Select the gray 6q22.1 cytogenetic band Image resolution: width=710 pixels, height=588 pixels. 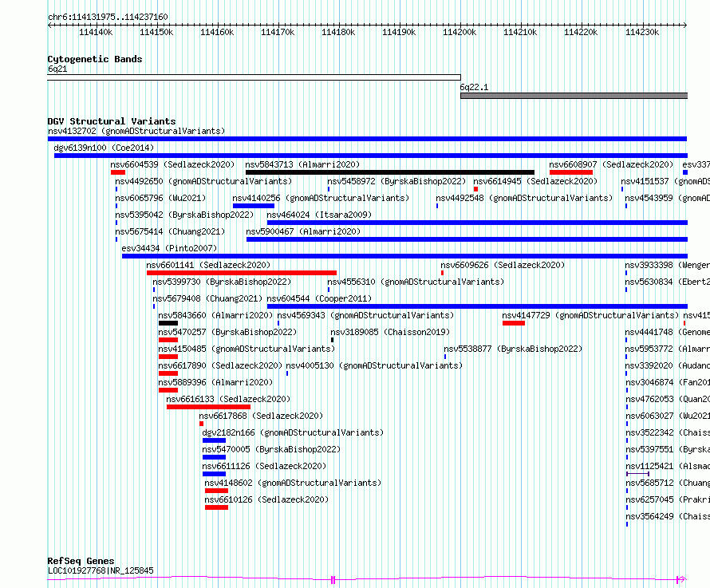[x=574, y=96]
